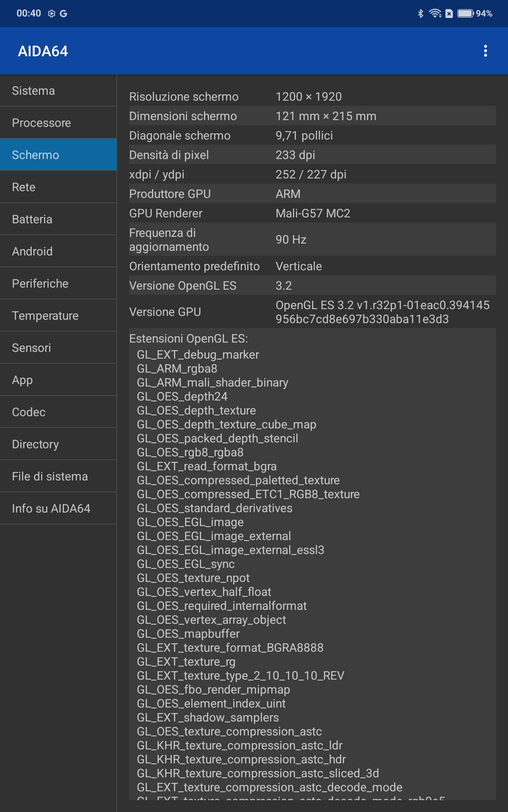Open the Sistema section
This screenshot has width=508, height=812.
click(58, 91)
